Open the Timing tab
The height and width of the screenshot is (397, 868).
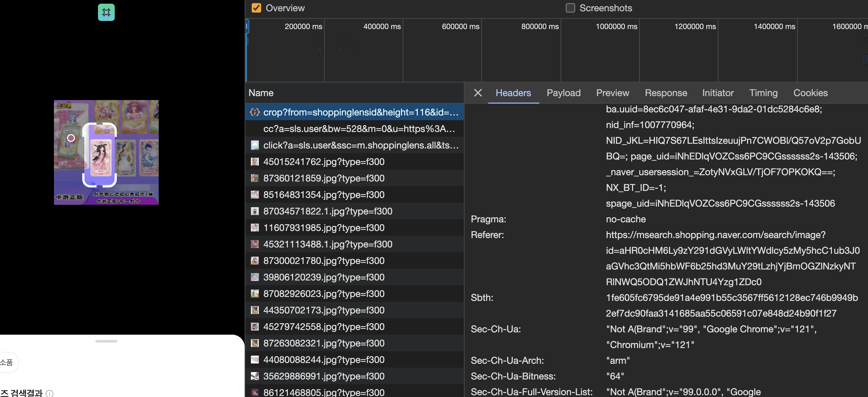point(763,93)
